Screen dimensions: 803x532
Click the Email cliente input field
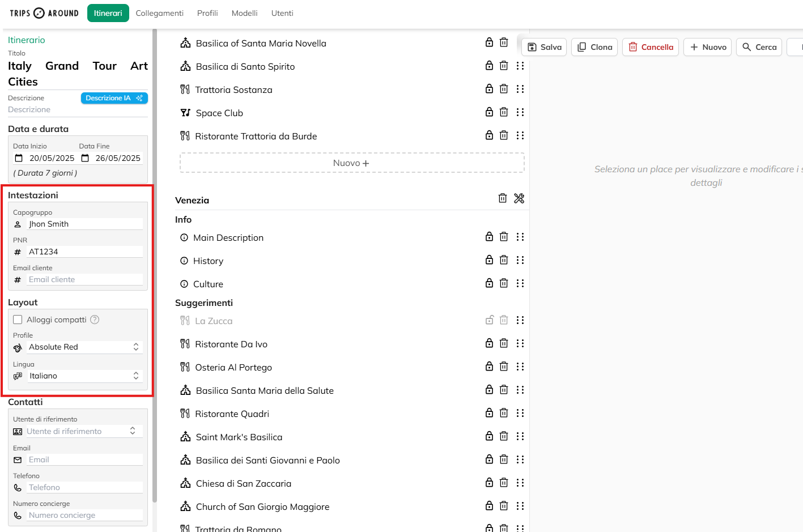click(85, 279)
